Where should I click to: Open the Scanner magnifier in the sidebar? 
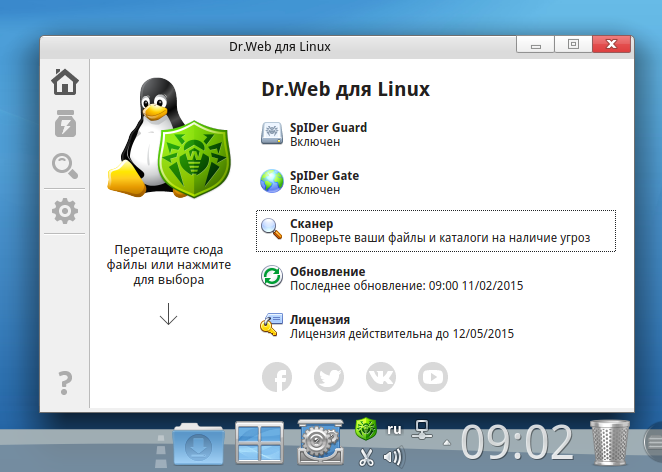click(65, 166)
